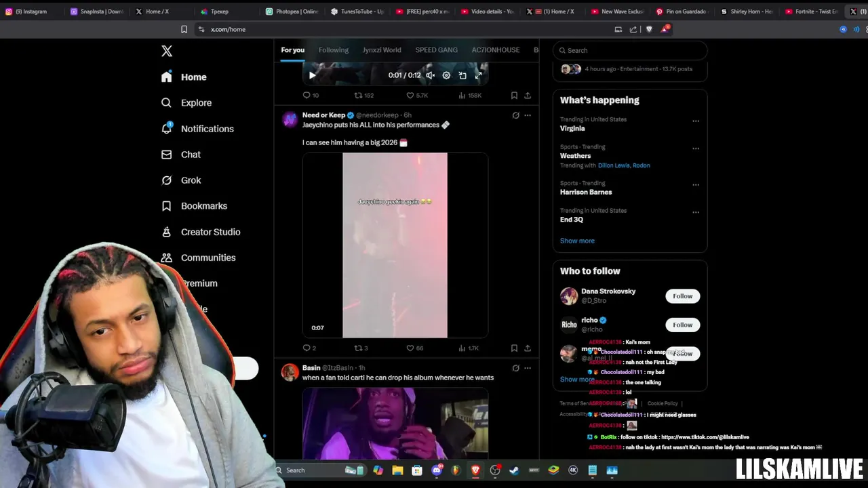Open more options on Need or Keep post
The width and height of the screenshot is (868, 488).
click(528, 115)
